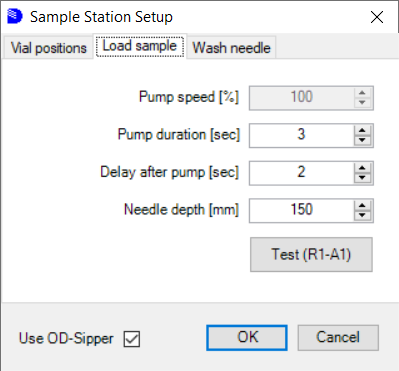This screenshot has width=399, height=371.
Task: Click into the Pump duration field
Action: 302,135
